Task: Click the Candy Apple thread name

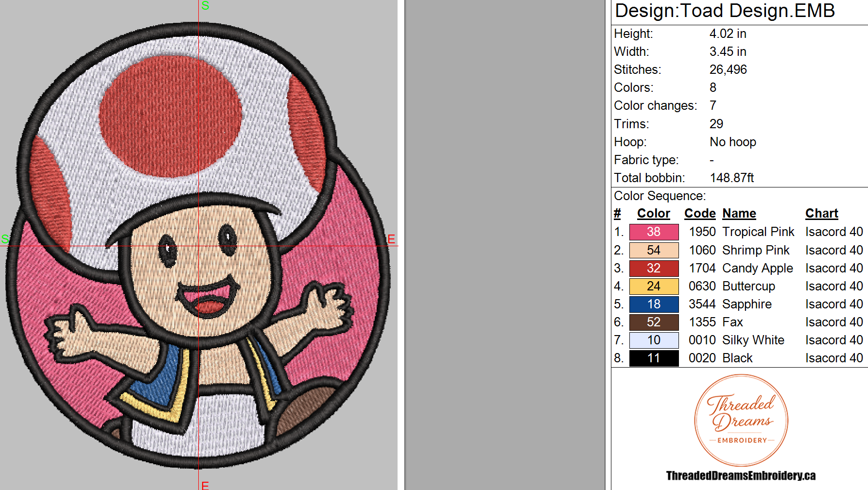Action: (758, 268)
